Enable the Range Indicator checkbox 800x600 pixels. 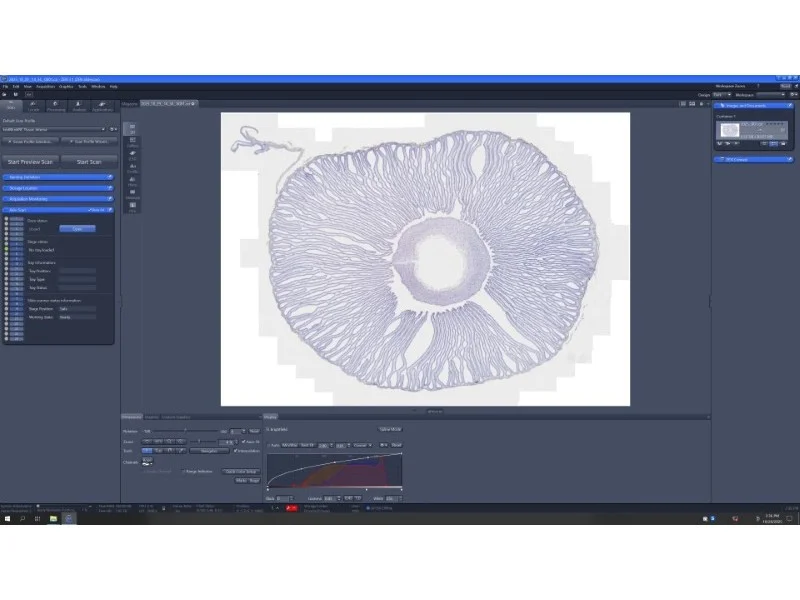coord(185,471)
